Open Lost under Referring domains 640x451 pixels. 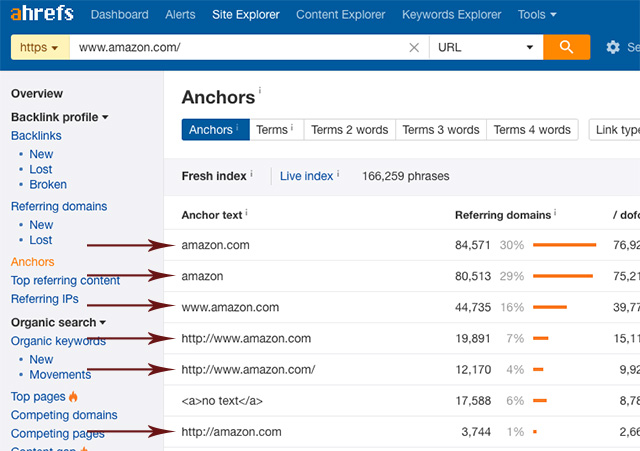pos(41,240)
